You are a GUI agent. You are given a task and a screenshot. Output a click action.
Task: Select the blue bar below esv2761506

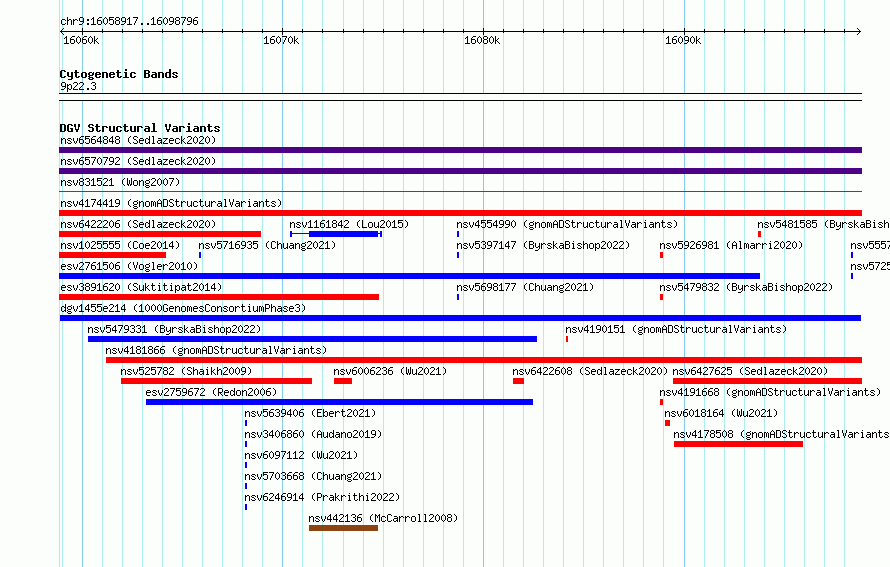click(x=409, y=276)
